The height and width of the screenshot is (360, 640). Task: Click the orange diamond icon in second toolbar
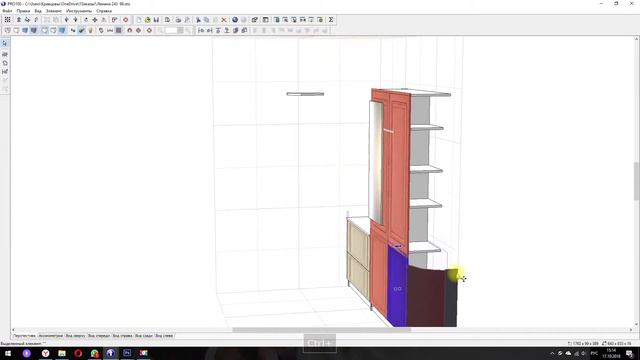[149, 30]
